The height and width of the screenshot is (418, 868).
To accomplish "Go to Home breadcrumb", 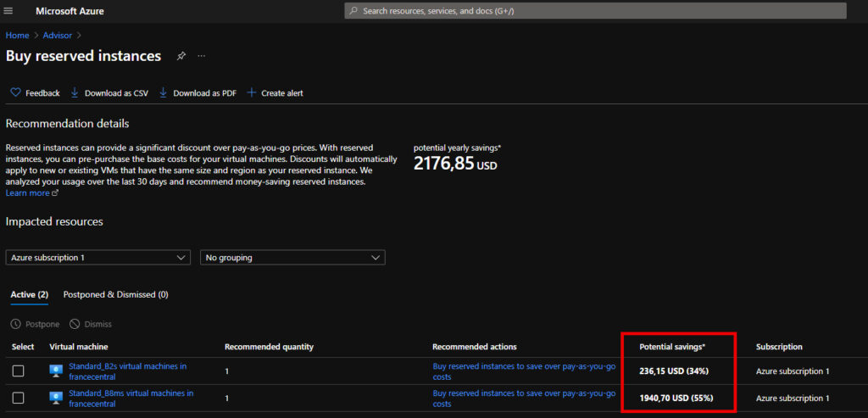I will [17, 36].
